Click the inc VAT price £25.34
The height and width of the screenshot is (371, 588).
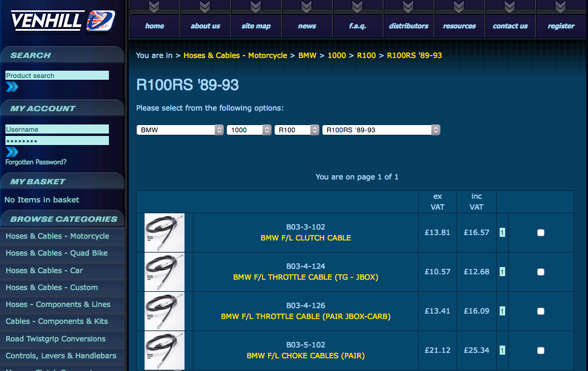point(476,350)
